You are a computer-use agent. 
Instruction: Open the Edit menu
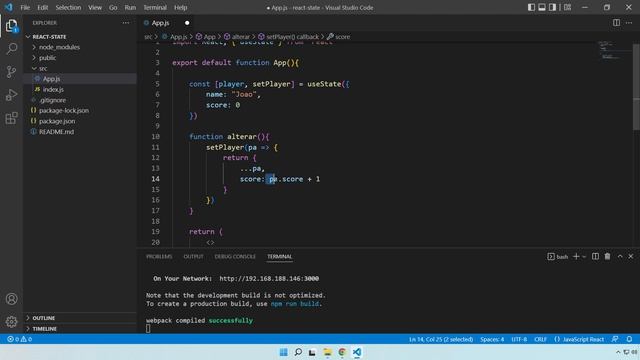(42, 7)
